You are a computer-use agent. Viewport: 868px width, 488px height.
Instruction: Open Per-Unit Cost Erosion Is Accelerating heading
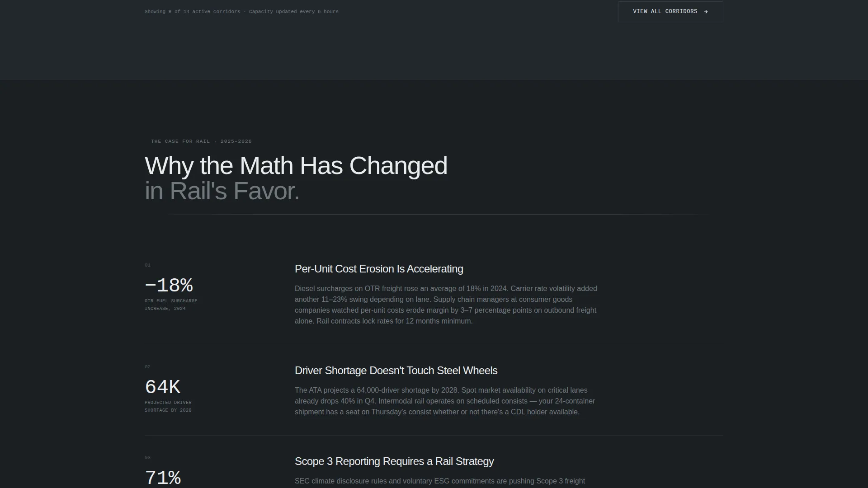click(379, 269)
